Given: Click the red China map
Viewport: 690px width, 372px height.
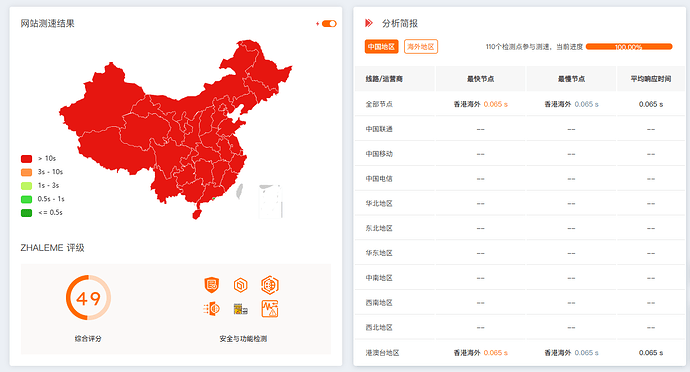Looking at the screenshot, I should [176, 129].
